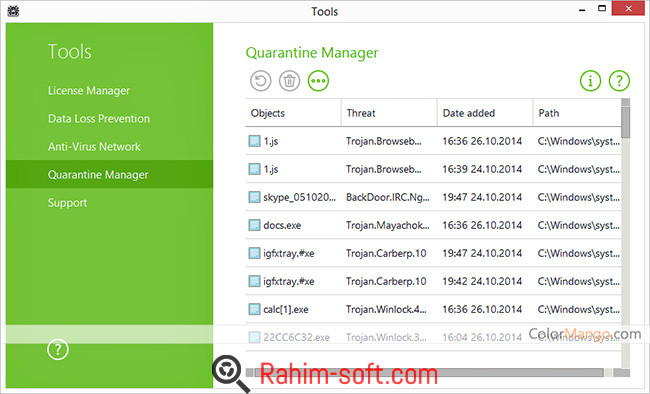
Task: Click the help question mark beside information icon
Action: (x=619, y=80)
